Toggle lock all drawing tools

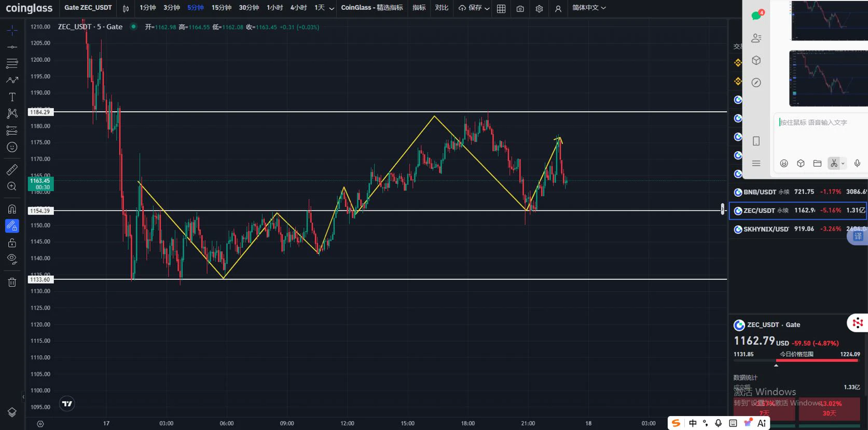coord(12,243)
